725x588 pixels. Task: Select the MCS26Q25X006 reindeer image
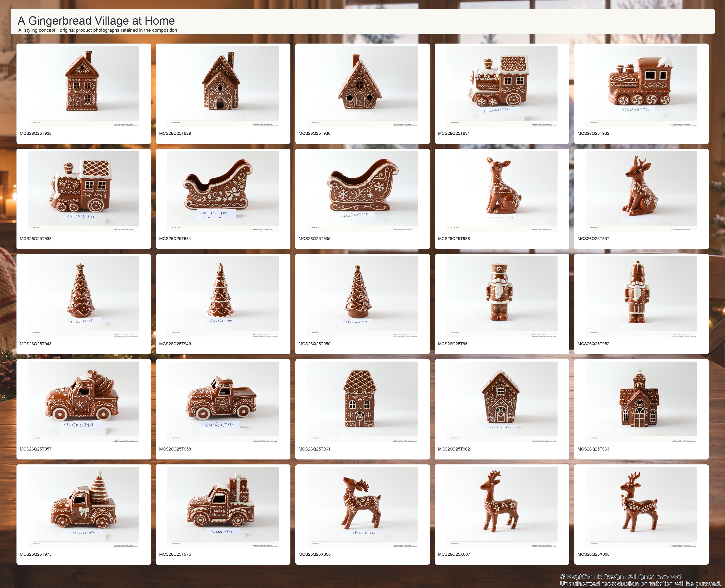click(x=362, y=507)
